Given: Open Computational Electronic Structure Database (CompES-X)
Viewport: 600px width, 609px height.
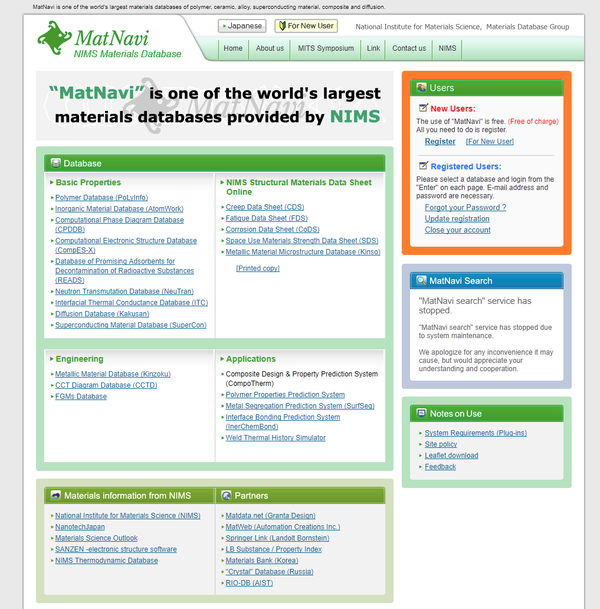Looking at the screenshot, I should pos(126,245).
